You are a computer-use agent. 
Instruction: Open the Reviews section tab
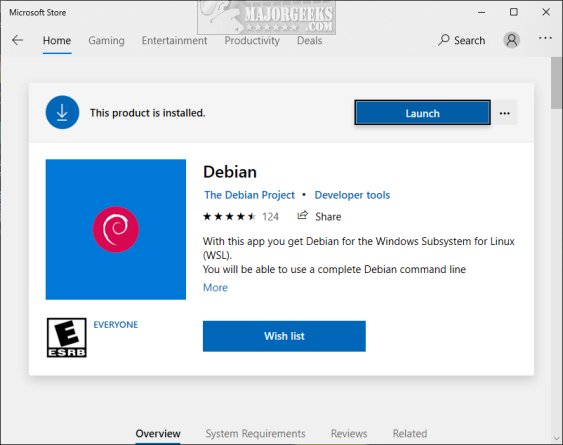point(349,434)
